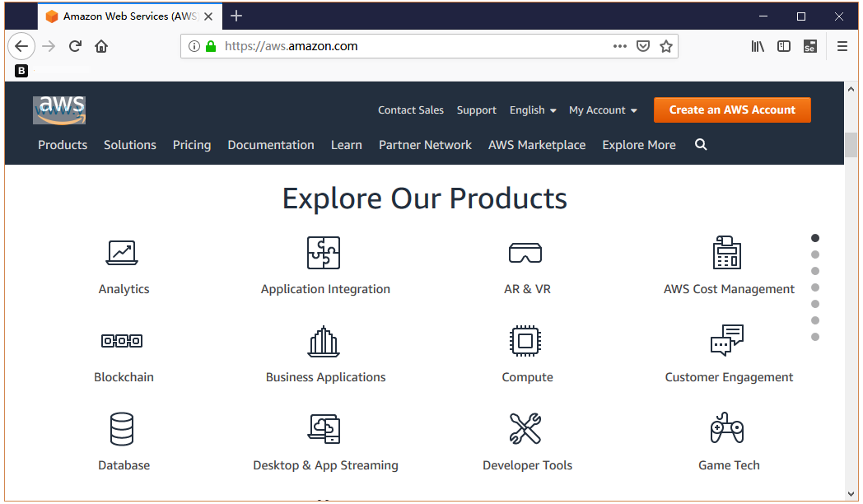Open the Blockchain chain icon
Image resolution: width=863 pixels, height=504 pixels.
(x=122, y=341)
